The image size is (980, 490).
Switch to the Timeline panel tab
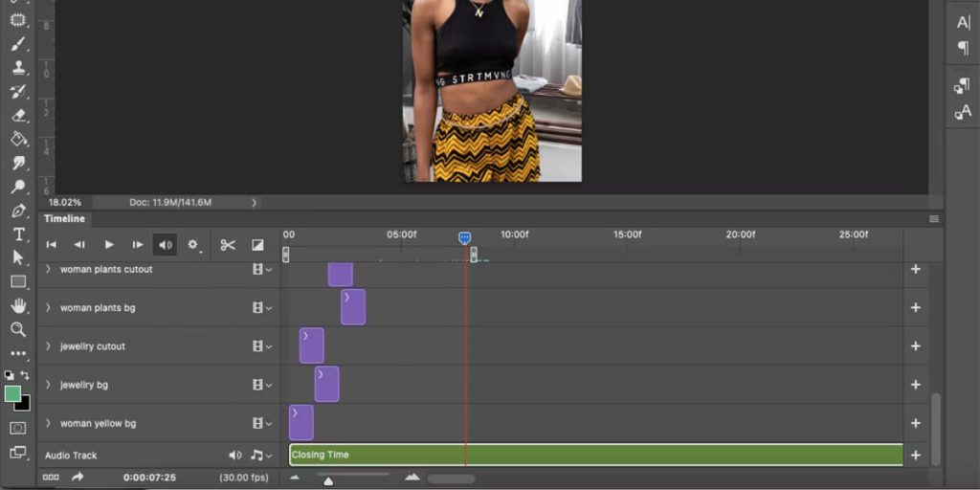[64, 219]
